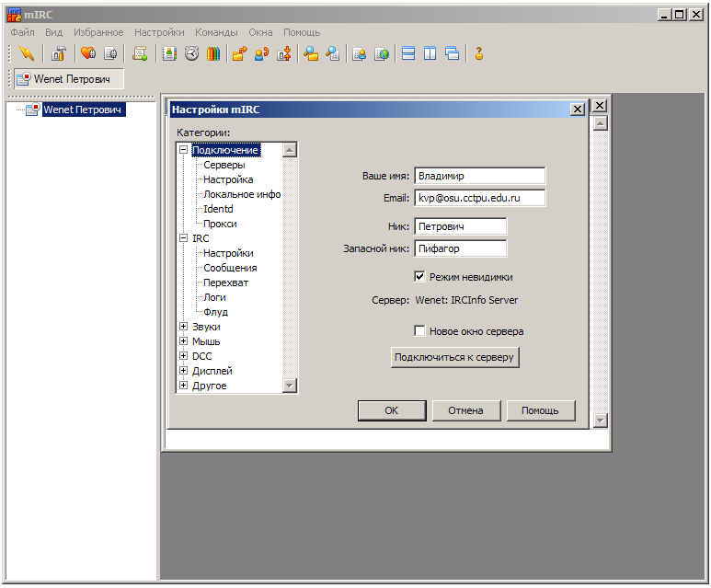Open log files magnifier-document icon
711x588 pixels.
333,53
